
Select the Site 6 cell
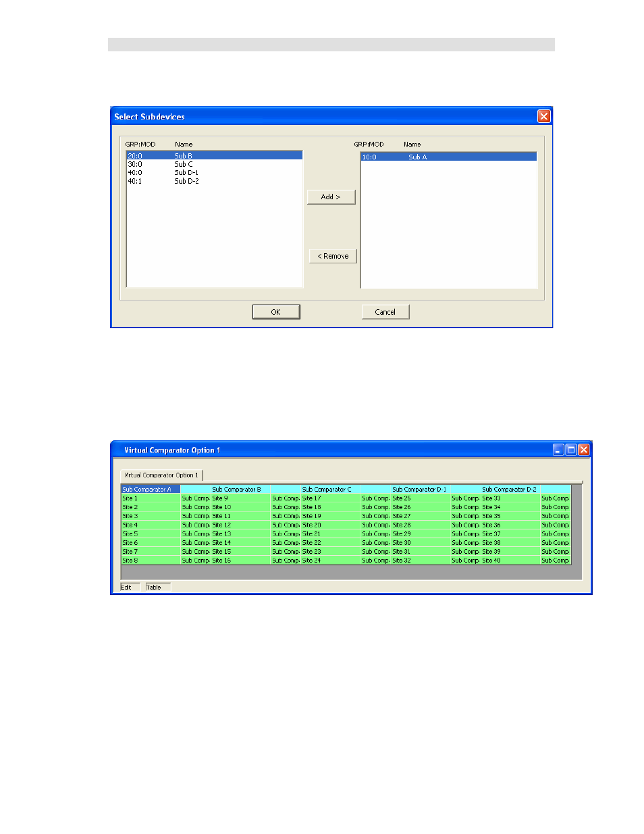coord(151,542)
